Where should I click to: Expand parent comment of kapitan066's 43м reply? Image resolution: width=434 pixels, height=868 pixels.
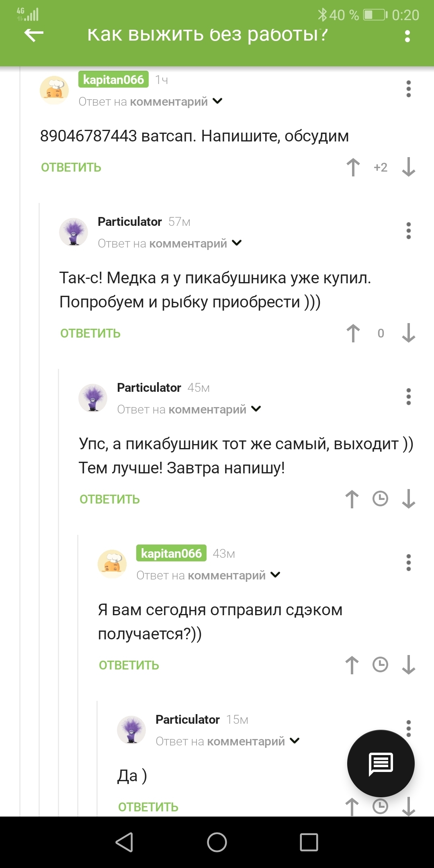275,575
